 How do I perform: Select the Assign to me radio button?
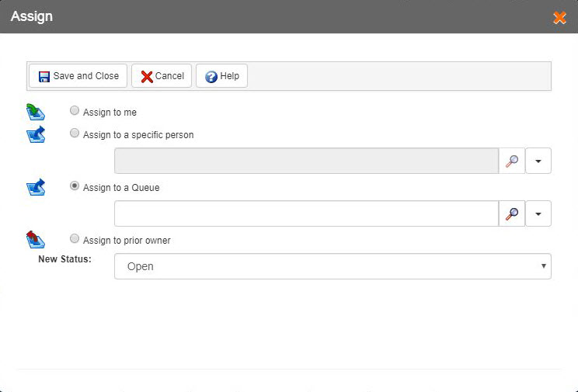pyautogui.click(x=75, y=110)
